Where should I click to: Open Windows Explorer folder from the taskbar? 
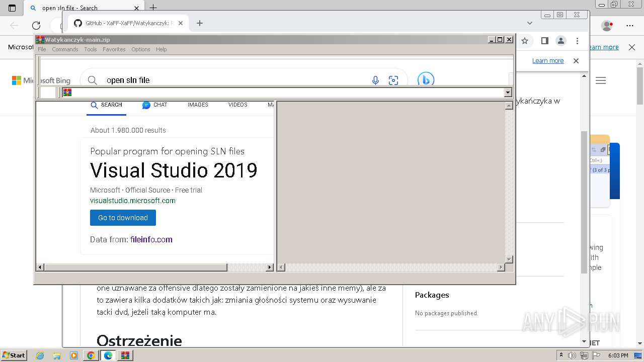57,355
